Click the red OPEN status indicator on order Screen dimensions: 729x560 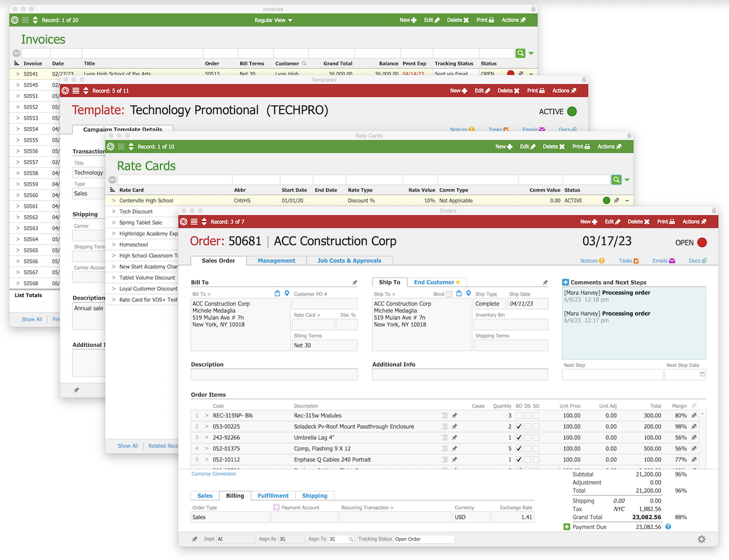702,242
